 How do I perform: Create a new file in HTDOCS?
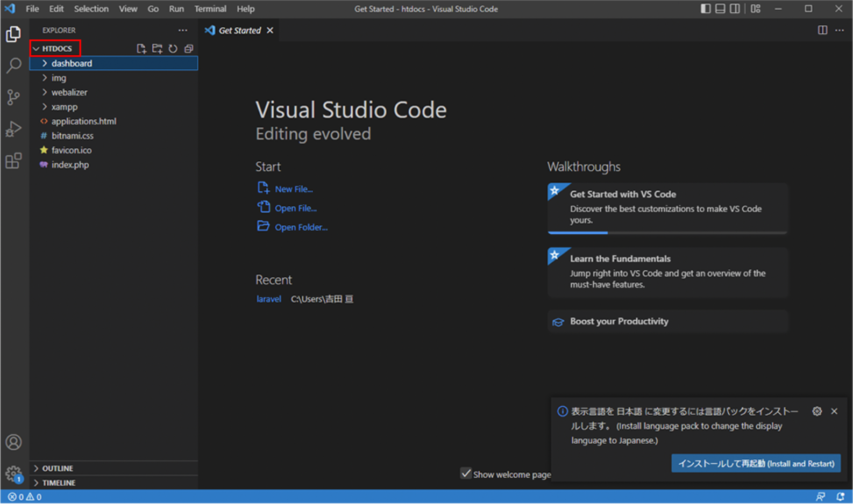pyautogui.click(x=141, y=49)
